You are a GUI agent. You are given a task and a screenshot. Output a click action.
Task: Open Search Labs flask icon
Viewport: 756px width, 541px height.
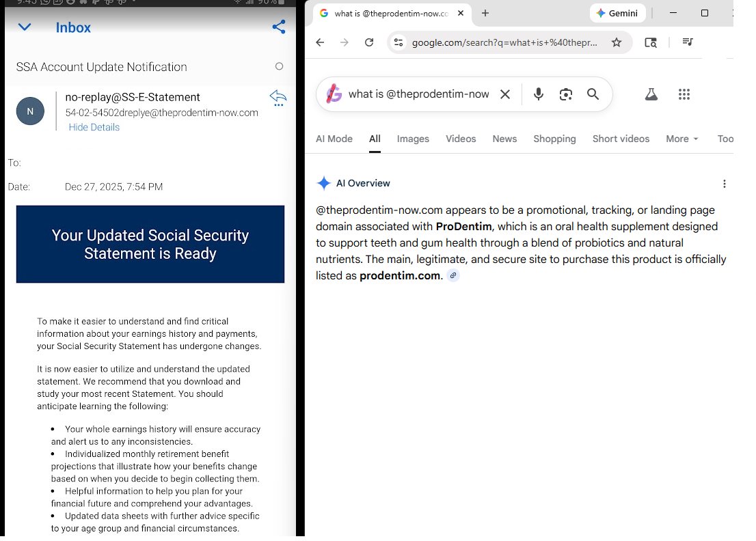(x=651, y=94)
